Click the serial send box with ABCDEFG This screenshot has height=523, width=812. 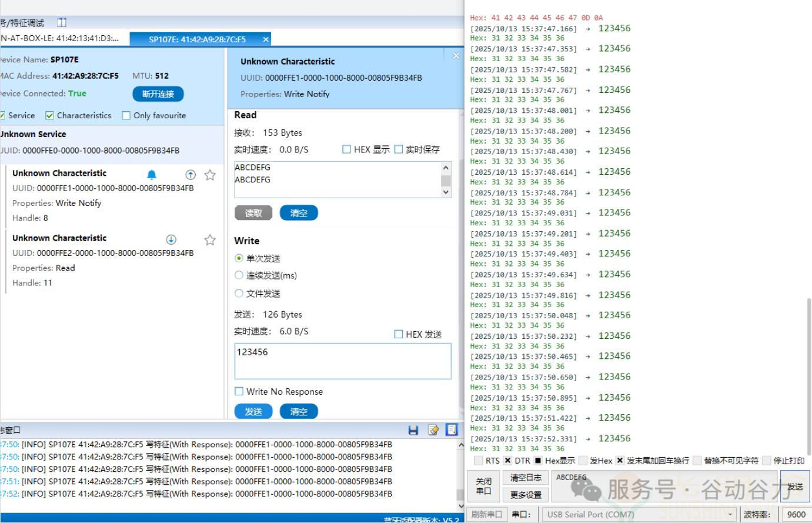pos(666,486)
